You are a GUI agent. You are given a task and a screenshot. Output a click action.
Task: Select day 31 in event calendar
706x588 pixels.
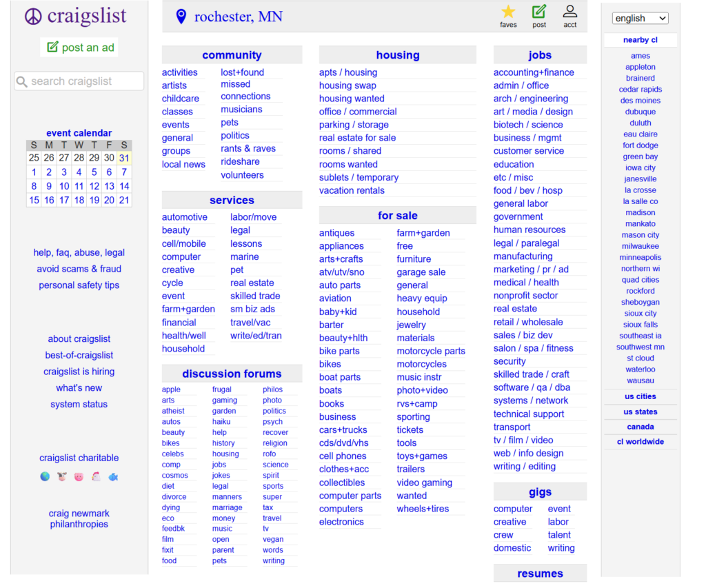(124, 158)
